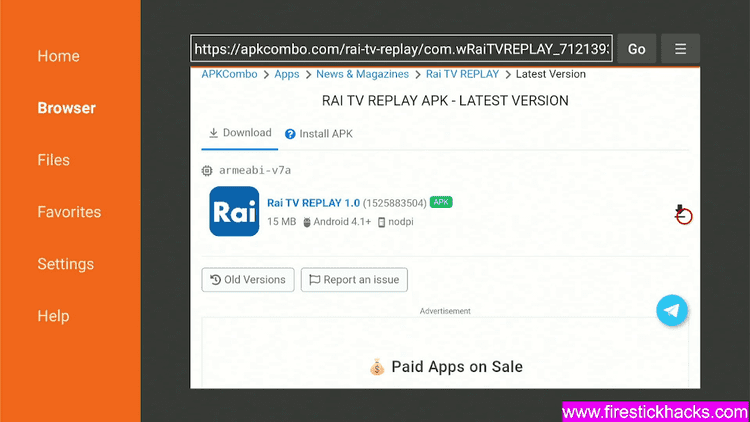Click the Go button

637,49
